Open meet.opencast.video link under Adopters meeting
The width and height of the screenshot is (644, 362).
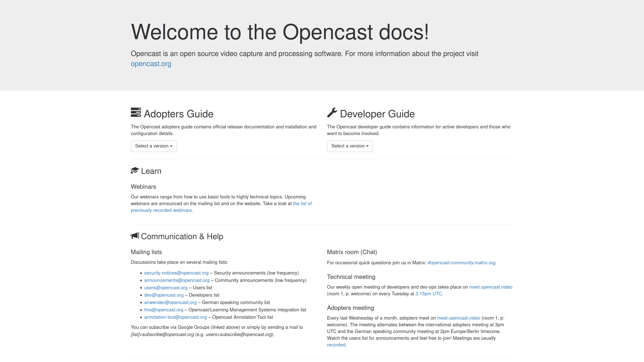(459, 318)
